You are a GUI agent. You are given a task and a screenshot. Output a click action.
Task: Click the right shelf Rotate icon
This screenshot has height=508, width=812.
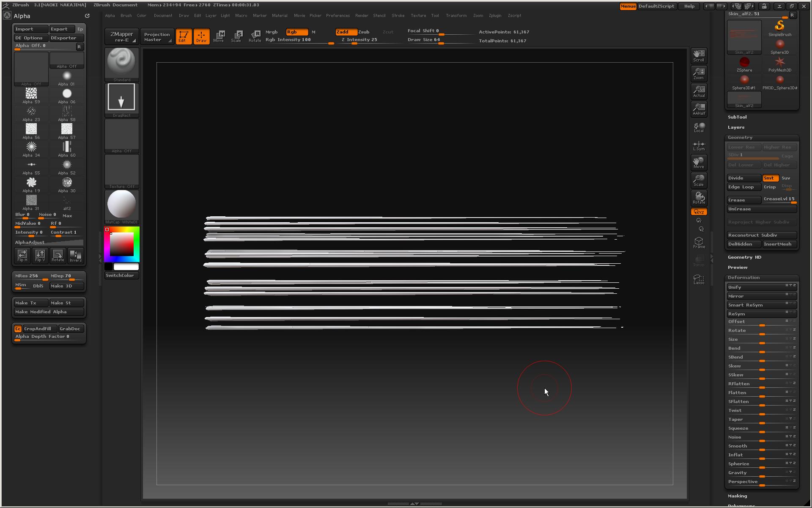point(699,198)
